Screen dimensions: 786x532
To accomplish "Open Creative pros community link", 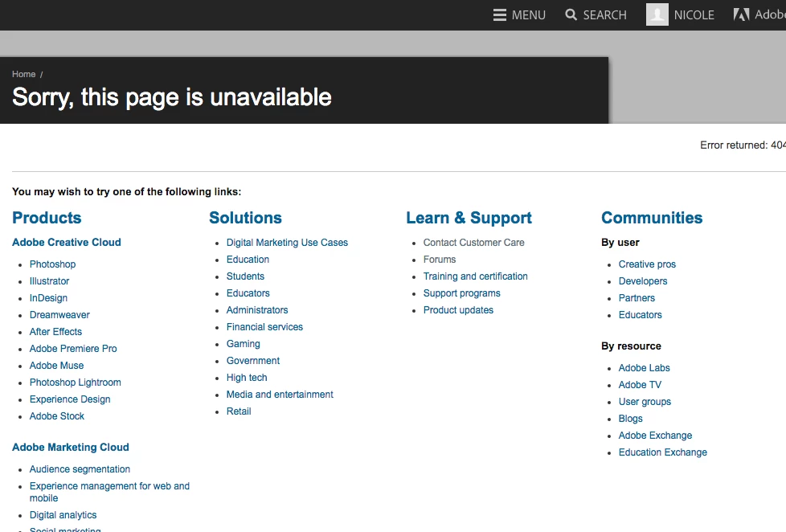I will (x=647, y=264).
